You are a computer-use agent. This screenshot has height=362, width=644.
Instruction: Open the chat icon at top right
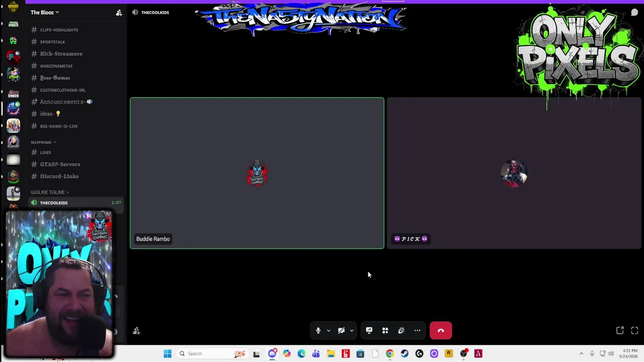(634, 13)
